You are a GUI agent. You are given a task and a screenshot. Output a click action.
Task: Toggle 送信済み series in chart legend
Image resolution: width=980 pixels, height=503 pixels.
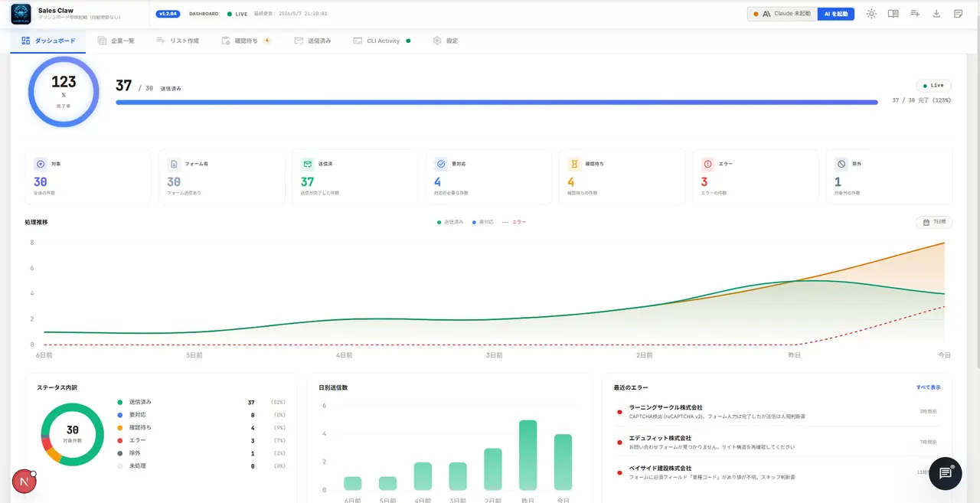450,222
